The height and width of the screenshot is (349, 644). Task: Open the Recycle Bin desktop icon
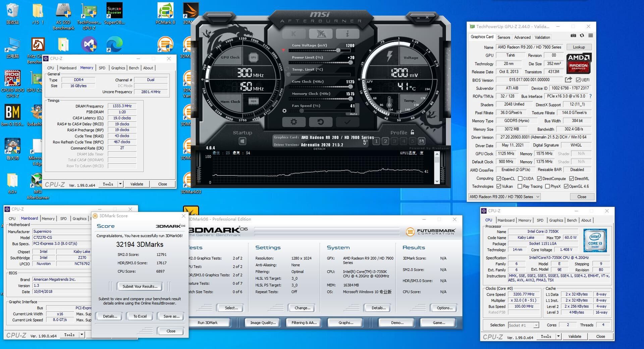pyautogui.click(x=12, y=13)
